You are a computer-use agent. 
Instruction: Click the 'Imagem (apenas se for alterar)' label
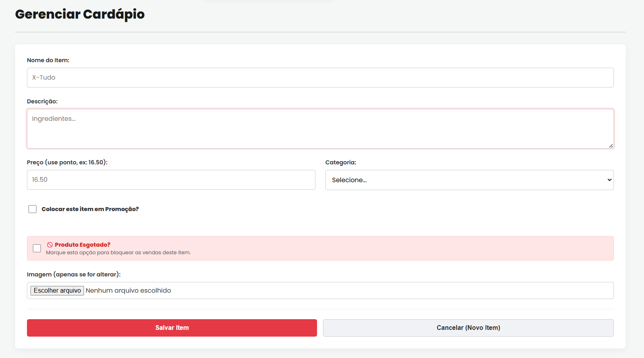74,274
